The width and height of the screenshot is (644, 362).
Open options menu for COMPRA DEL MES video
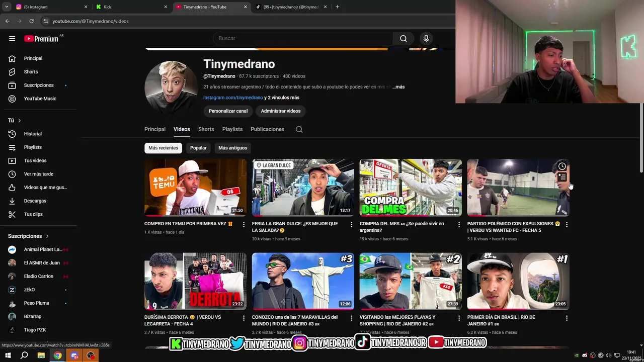tap(459, 224)
